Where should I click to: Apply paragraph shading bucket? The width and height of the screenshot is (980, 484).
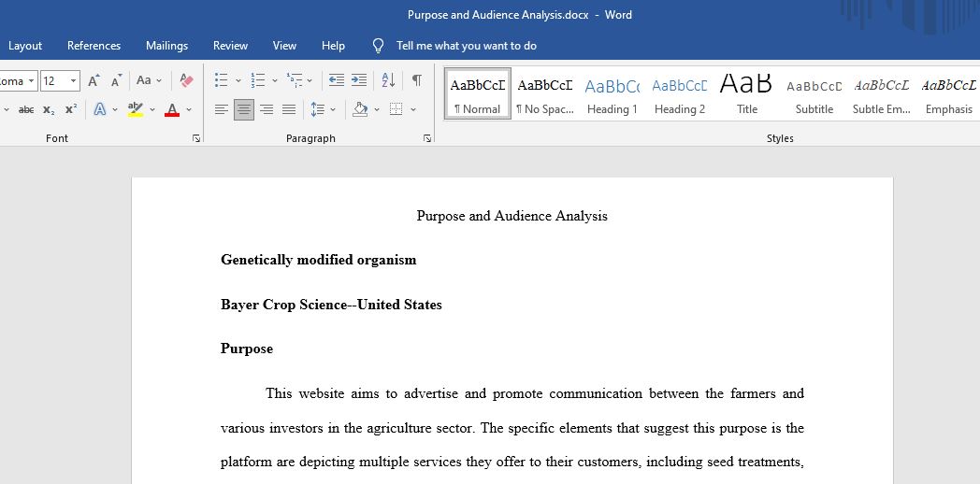click(x=360, y=110)
